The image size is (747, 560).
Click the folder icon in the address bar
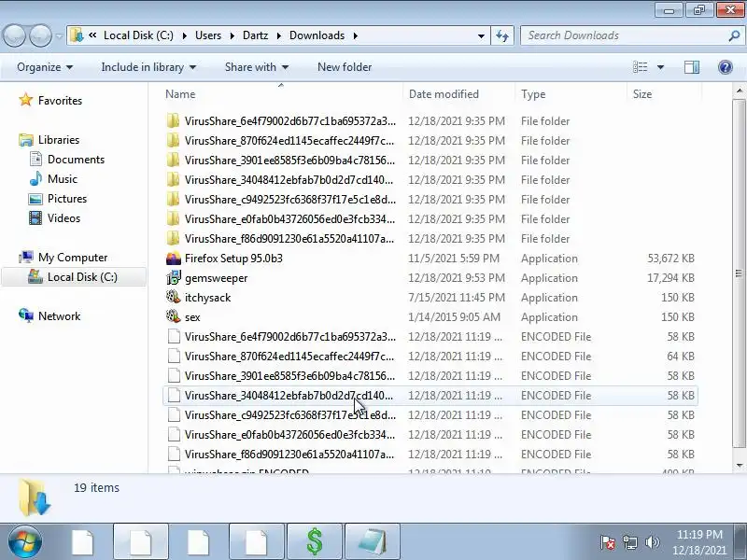tap(77, 35)
